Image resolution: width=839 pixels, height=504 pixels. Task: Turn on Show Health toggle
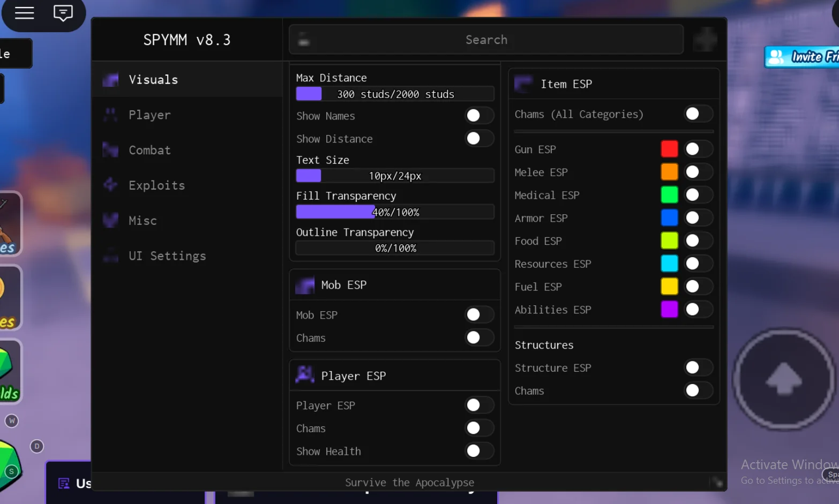click(x=479, y=451)
